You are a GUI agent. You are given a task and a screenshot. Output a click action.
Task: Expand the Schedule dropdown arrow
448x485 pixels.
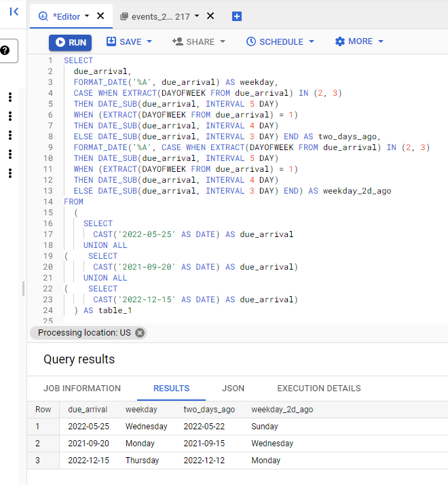[312, 41]
